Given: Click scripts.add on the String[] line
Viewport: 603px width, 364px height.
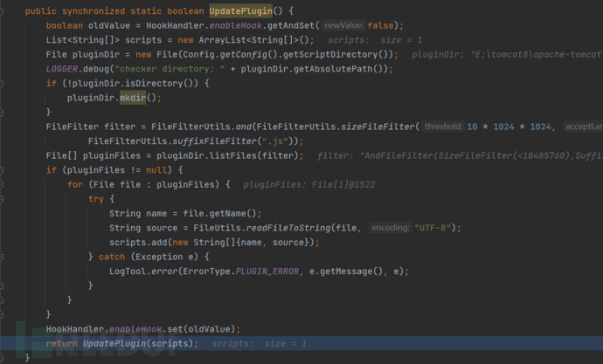Looking at the screenshot, I should pos(138,243).
